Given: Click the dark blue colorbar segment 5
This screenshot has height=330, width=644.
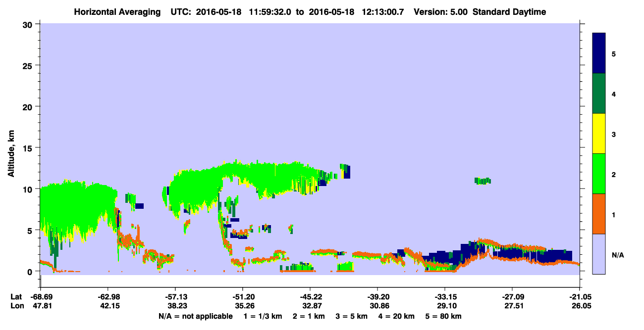Looking at the screenshot, I should pos(599,53).
